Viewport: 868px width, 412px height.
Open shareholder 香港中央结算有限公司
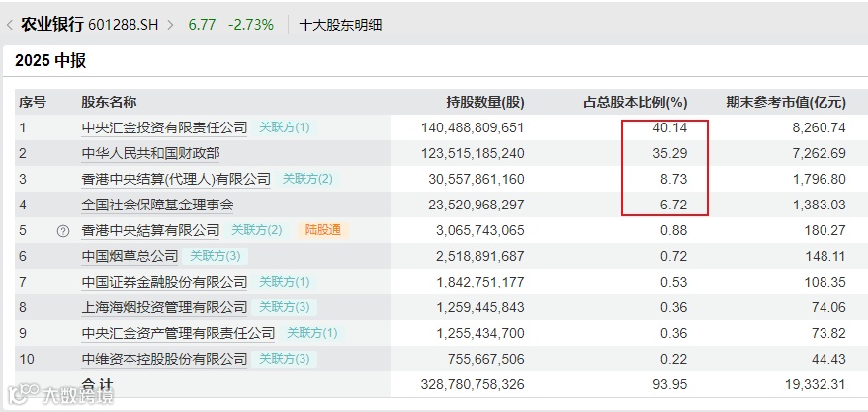(150, 230)
